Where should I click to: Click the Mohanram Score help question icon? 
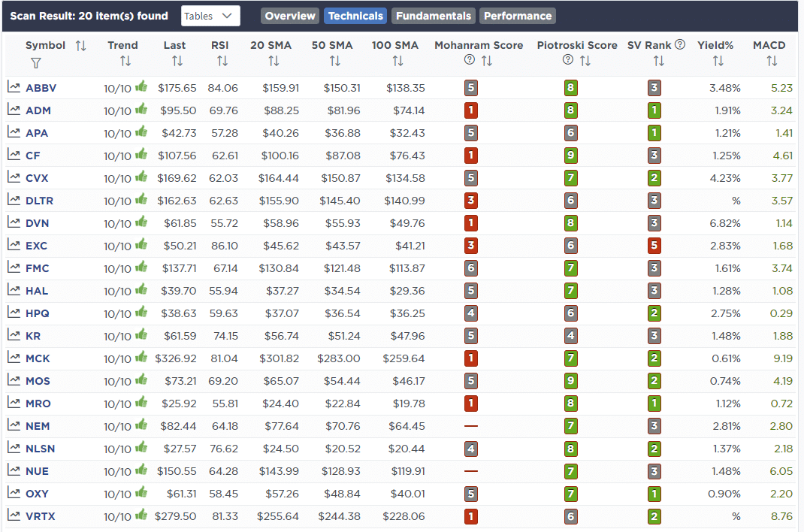pyautogui.click(x=470, y=61)
